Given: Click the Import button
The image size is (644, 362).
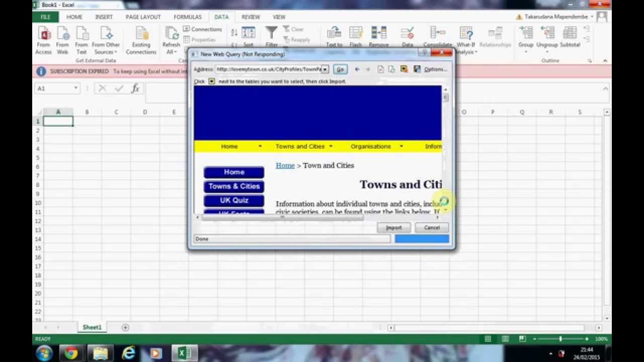Looking at the screenshot, I should 394,228.
